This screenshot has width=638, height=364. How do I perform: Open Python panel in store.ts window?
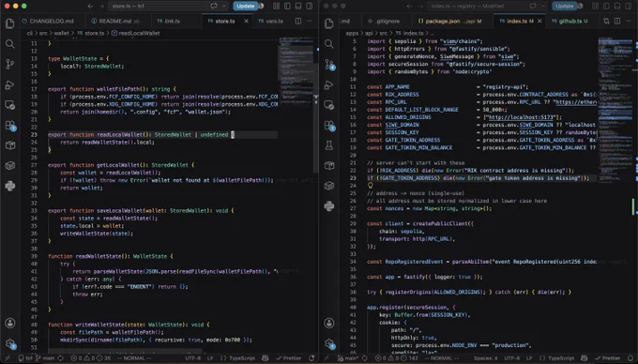9,186
